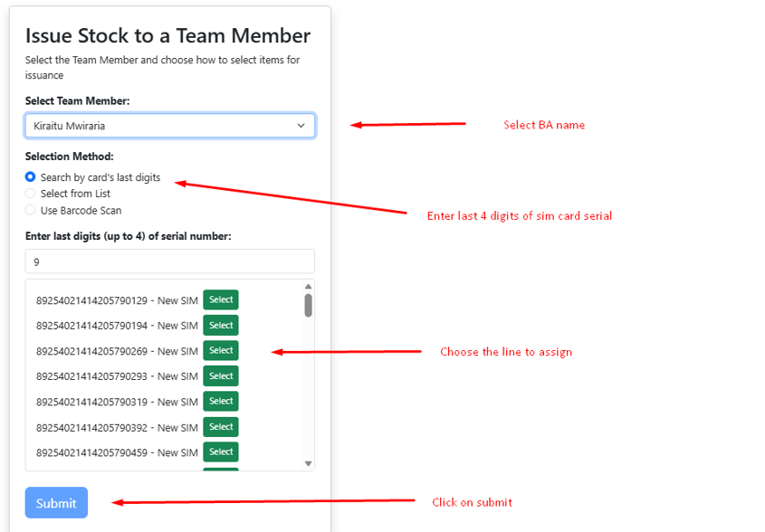Select SIM ending in 0269
The image size is (765, 532).
(221, 350)
